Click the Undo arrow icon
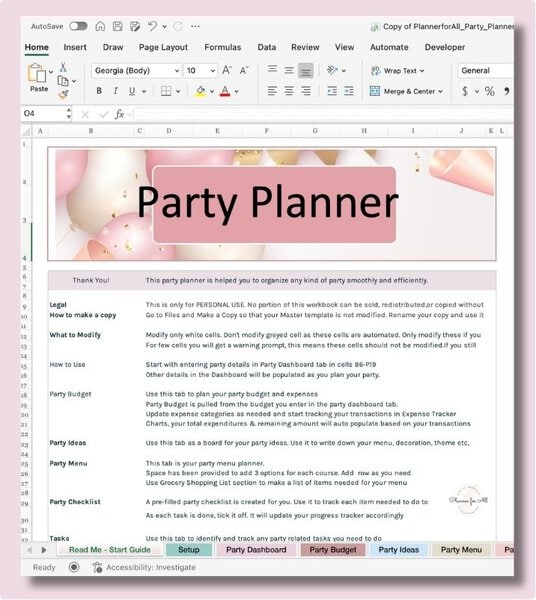 pyautogui.click(x=152, y=26)
